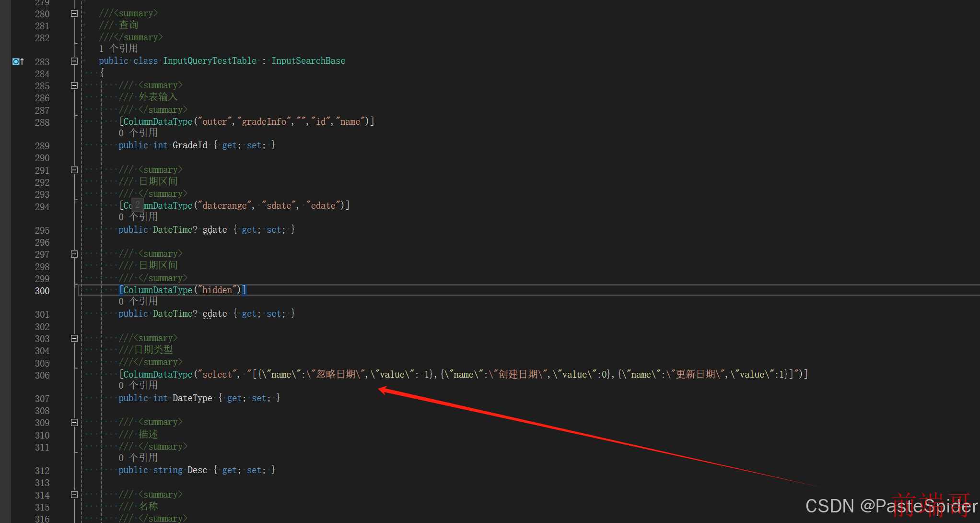Open the '0 个引用' CodeLens above sdate
This screenshot has width=980, height=523.
click(138, 217)
